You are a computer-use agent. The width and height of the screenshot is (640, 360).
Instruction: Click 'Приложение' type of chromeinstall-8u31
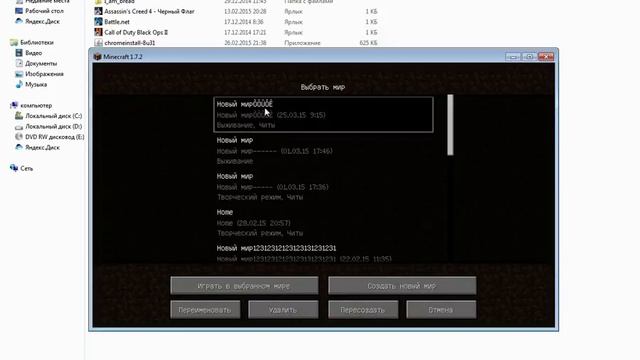pos(302,43)
